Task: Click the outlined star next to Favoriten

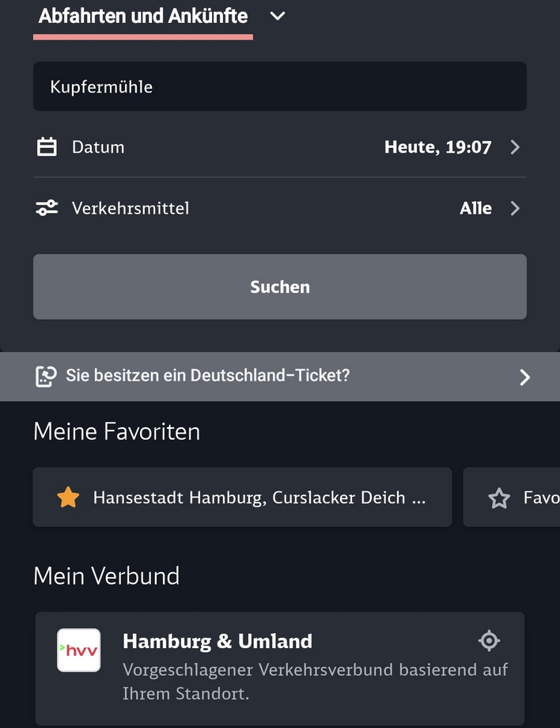Action: tap(498, 497)
